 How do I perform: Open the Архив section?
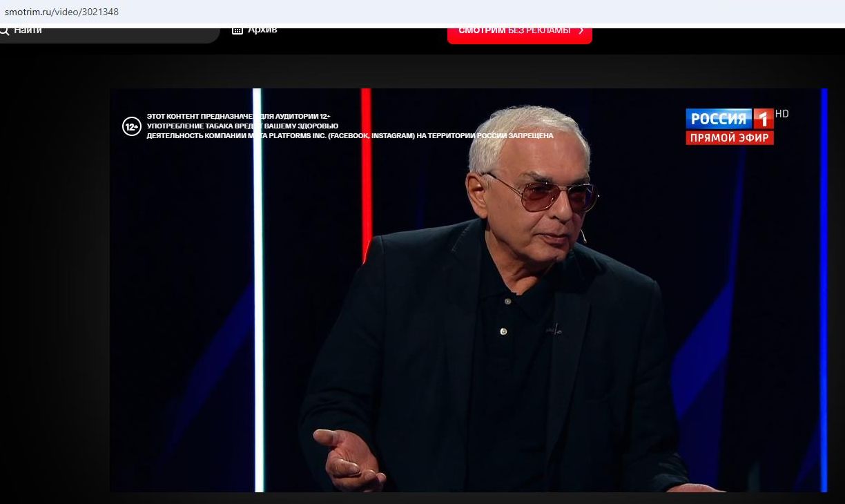pos(262,30)
